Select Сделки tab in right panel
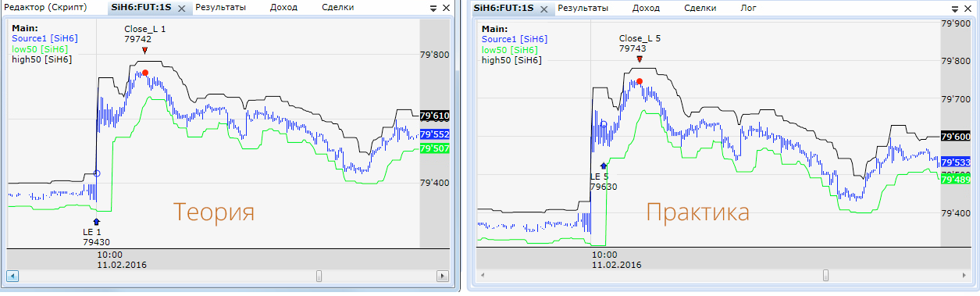Image resolution: width=980 pixels, height=296 pixels. (x=700, y=7)
